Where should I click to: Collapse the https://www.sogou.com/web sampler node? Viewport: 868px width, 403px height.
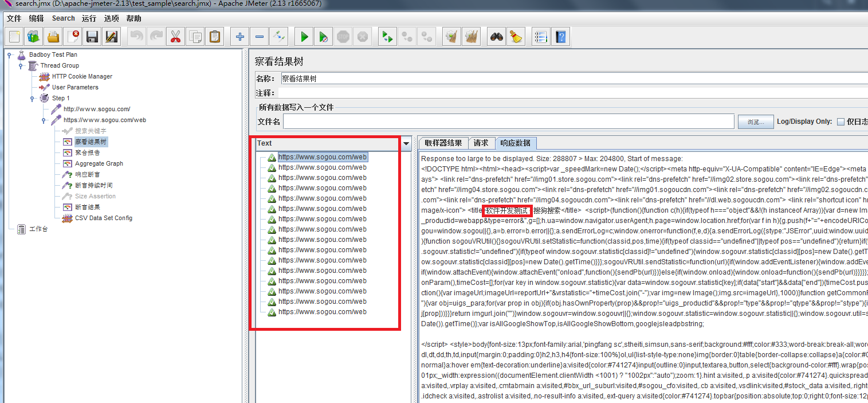(44, 120)
